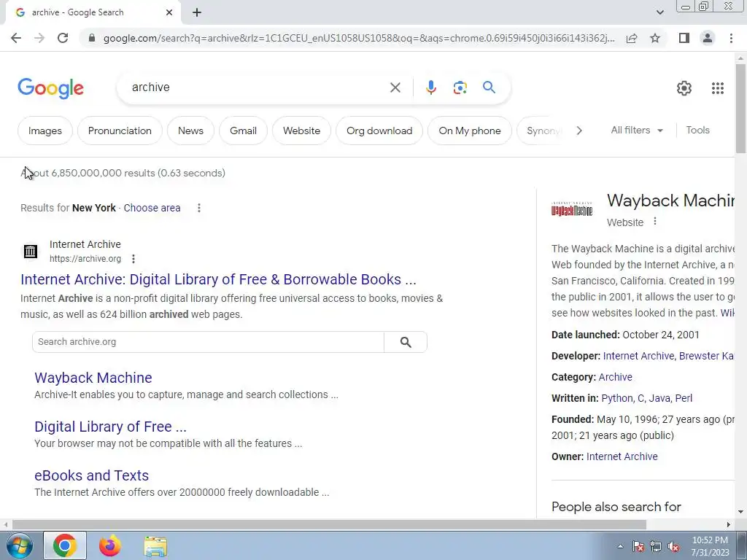The height and width of the screenshot is (560, 747).
Task: Click the Python link in Written in
Action: [x=617, y=398]
